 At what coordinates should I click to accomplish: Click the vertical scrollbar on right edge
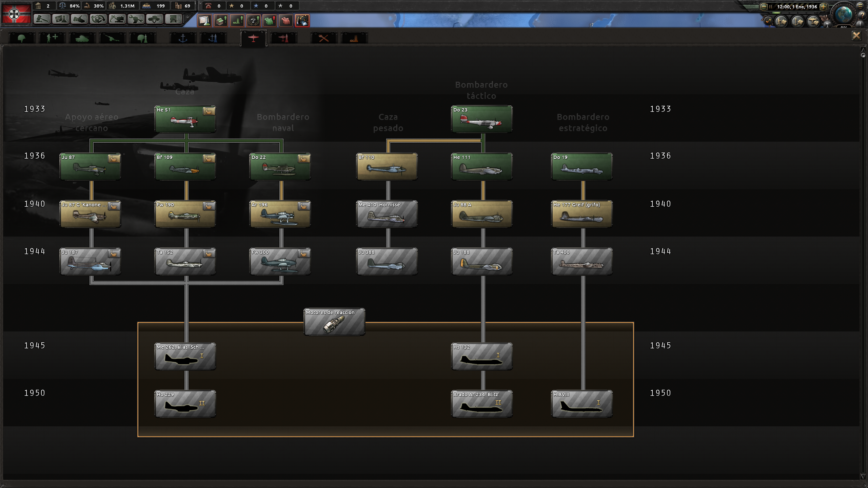tap(863, 264)
